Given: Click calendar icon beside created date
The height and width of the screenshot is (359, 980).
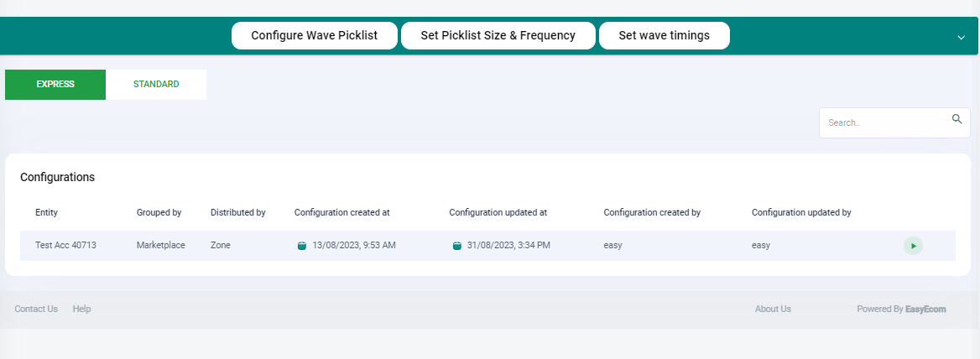Looking at the screenshot, I should click(302, 246).
